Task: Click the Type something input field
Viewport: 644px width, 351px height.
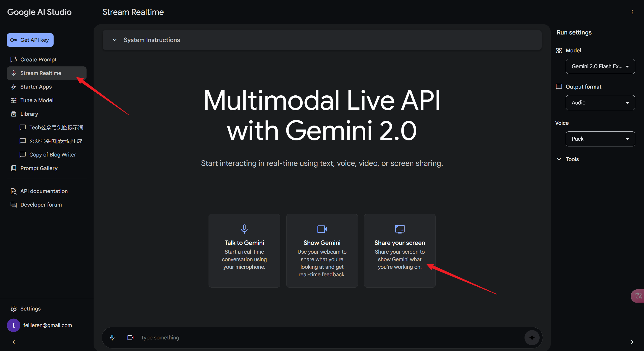Action: (x=327, y=337)
